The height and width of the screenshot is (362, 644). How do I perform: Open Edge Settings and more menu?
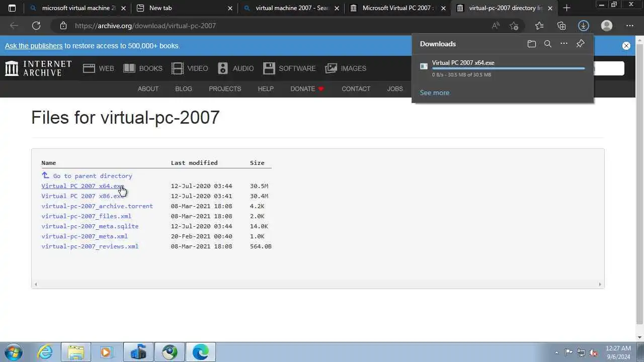pos(630,26)
